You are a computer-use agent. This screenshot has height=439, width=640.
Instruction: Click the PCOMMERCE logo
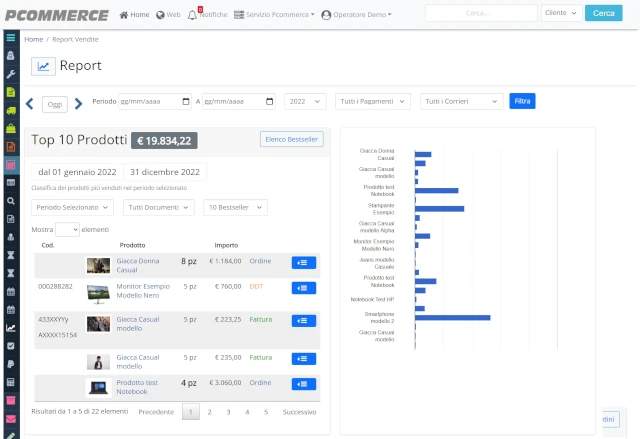[57, 15]
